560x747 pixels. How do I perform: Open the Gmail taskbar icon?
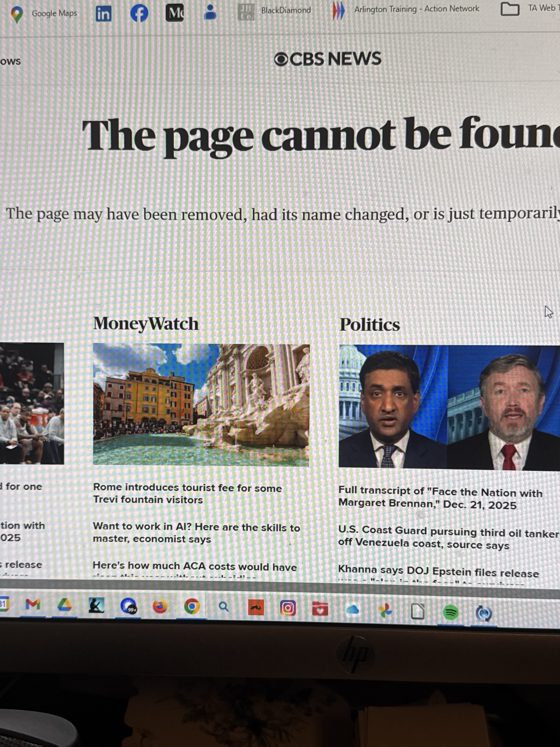pos(33,604)
